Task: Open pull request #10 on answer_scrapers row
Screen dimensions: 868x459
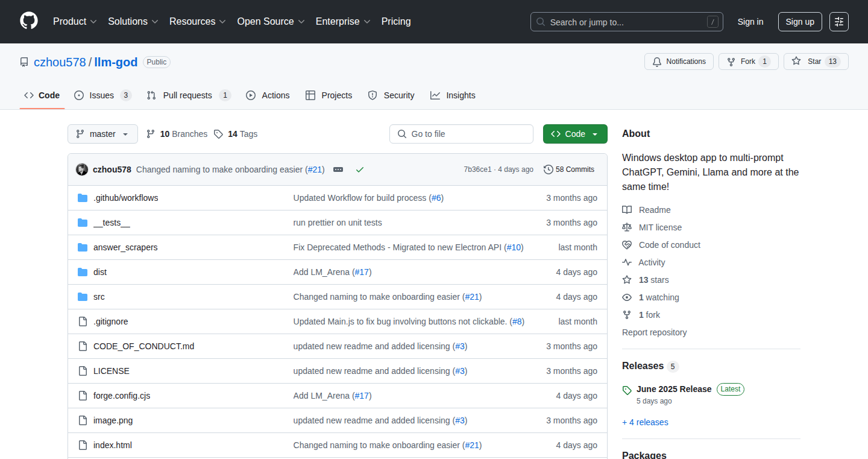Action: pos(514,247)
